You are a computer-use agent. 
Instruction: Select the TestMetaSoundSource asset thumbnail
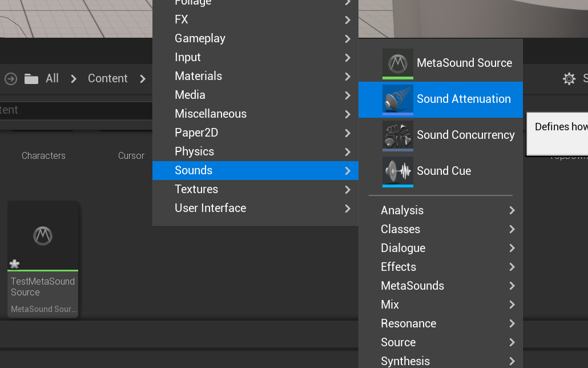(43, 235)
